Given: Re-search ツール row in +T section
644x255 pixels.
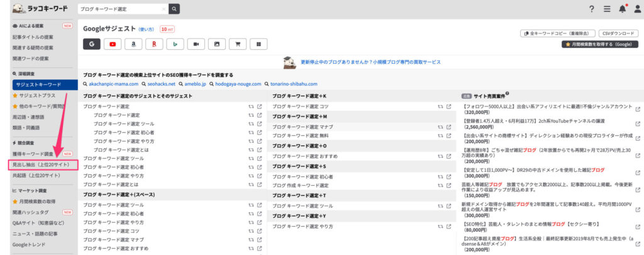Looking at the screenshot, I should (440, 206).
